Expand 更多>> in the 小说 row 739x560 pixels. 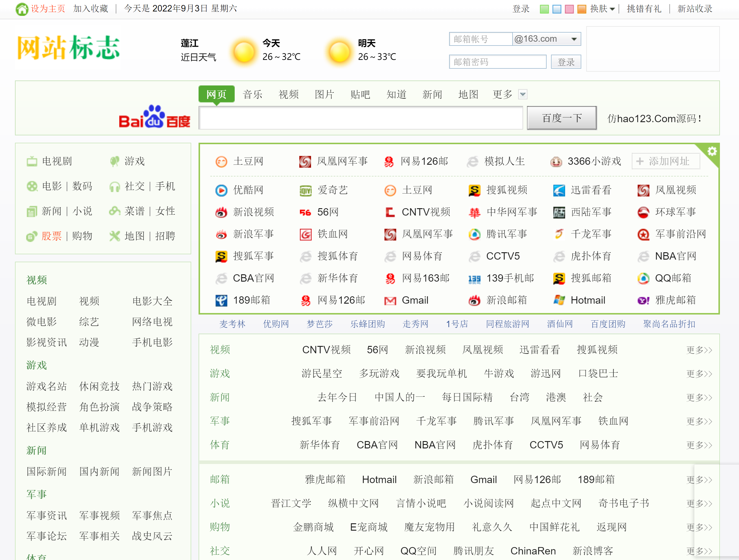click(699, 503)
